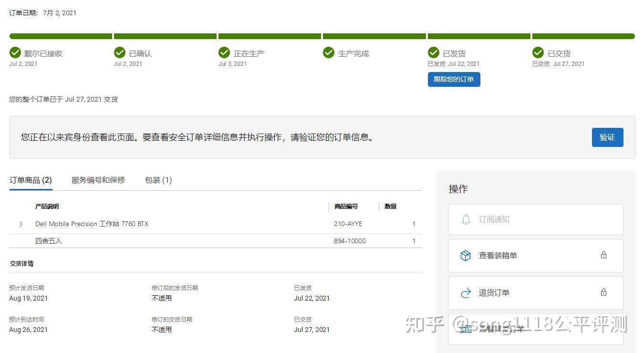Viewport: 644px width, 353px height.
Task: Click the 跟踪您的订单 button
Action: pos(454,79)
